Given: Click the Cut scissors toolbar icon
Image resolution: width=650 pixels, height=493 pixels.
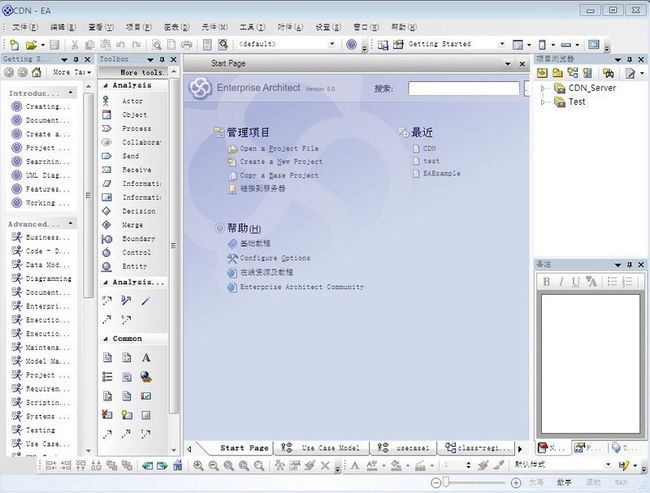Looking at the screenshot, I should pos(75,44).
